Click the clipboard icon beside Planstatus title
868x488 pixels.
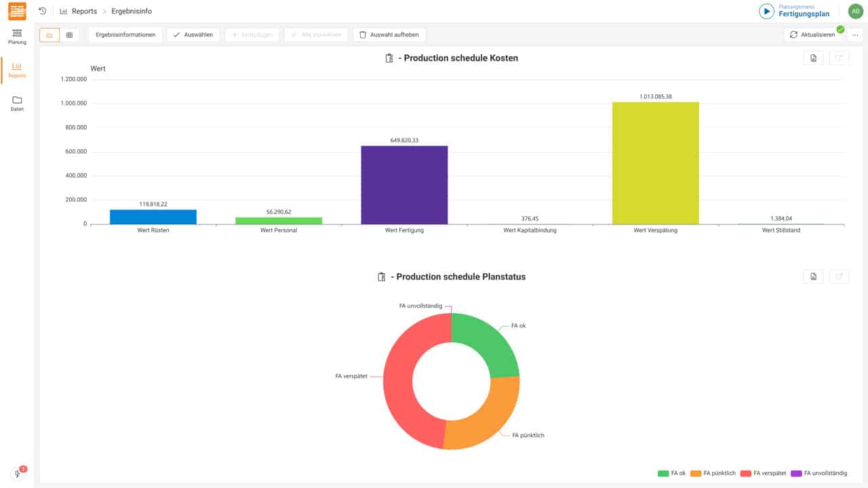[382, 277]
